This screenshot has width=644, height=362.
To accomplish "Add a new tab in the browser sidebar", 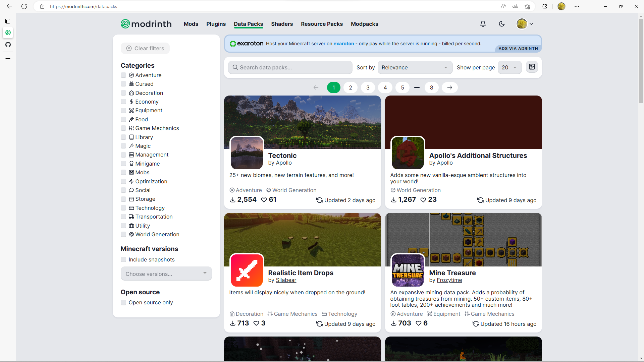I will pos(8,58).
